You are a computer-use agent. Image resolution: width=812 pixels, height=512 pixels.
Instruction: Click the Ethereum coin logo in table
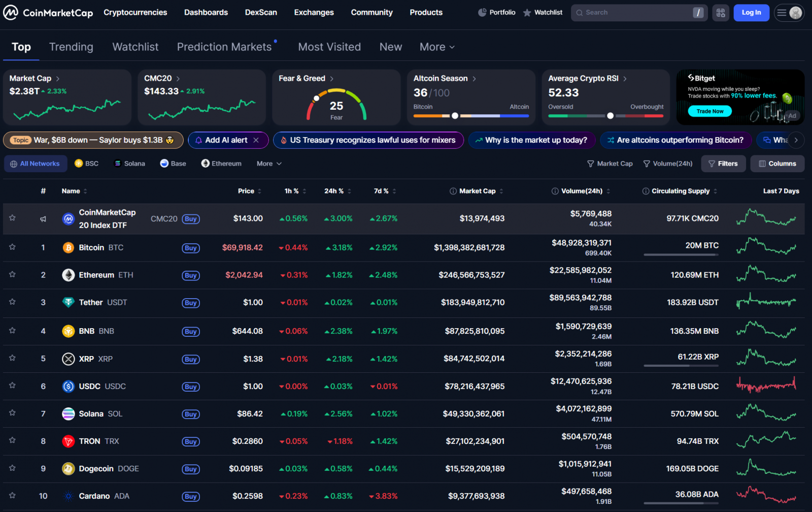pos(68,275)
